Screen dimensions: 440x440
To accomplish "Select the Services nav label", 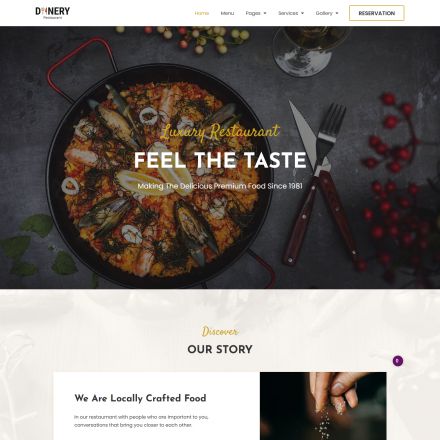I will pos(288,13).
